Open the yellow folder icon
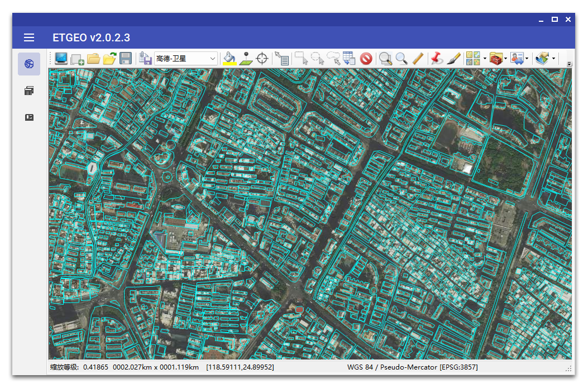This screenshot has width=588, height=388. pyautogui.click(x=93, y=58)
